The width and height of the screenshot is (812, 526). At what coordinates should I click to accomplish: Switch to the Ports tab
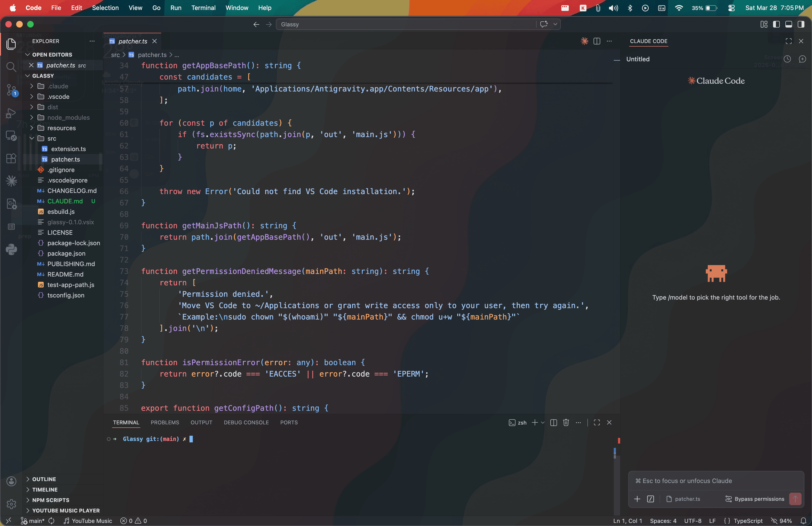pyautogui.click(x=289, y=423)
